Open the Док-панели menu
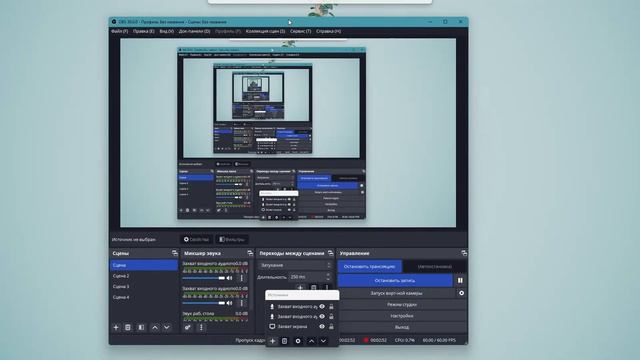Screen dimensions: 640x360 [x=194, y=31]
